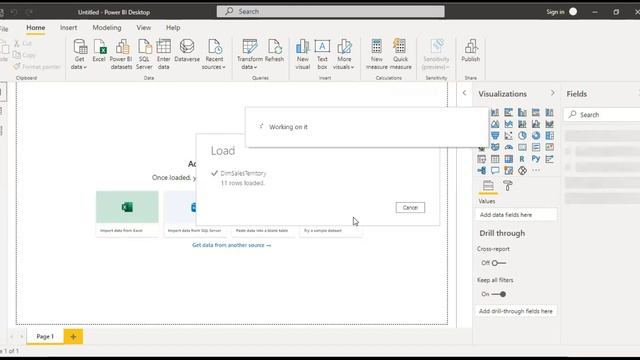This screenshot has height=360, width=640.
Task: Select the gauge visual
Action: (509, 147)
